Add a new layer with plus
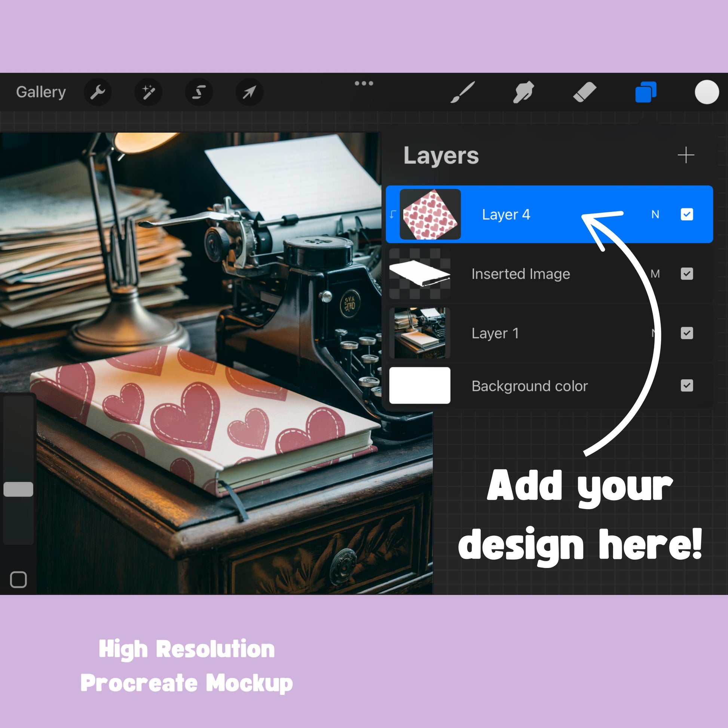 [x=686, y=155]
